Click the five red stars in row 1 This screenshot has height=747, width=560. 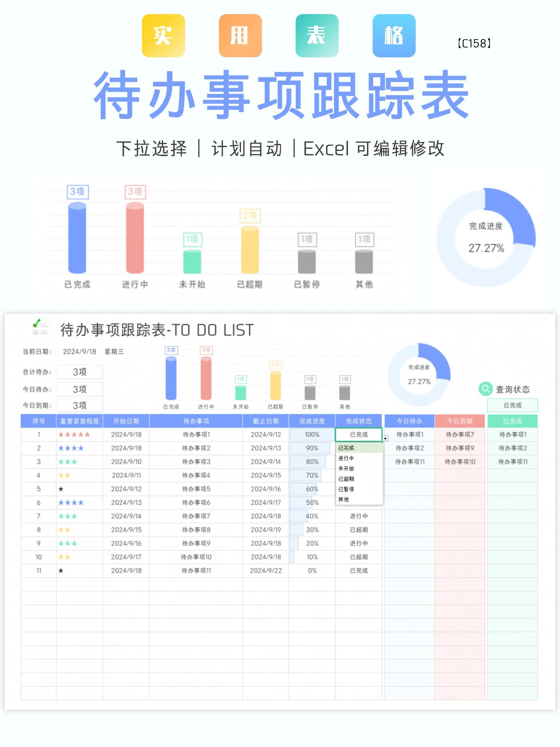(x=74, y=434)
